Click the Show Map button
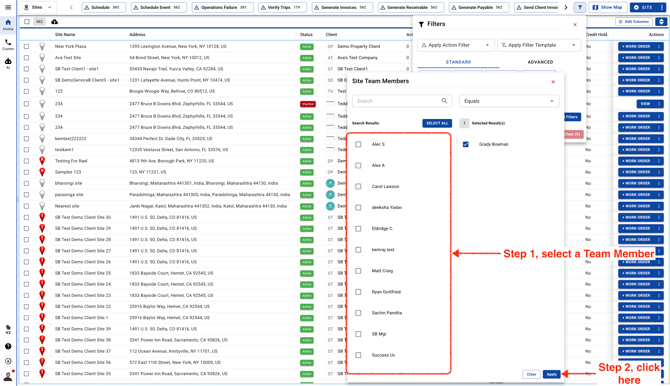Viewport: 670px width, 386px height. pyautogui.click(x=608, y=7)
